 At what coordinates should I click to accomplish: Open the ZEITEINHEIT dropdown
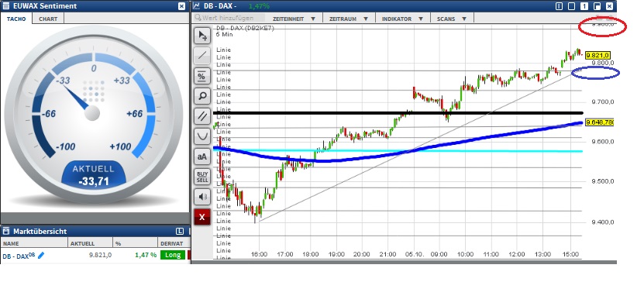pyautogui.click(x=294, y=19)
